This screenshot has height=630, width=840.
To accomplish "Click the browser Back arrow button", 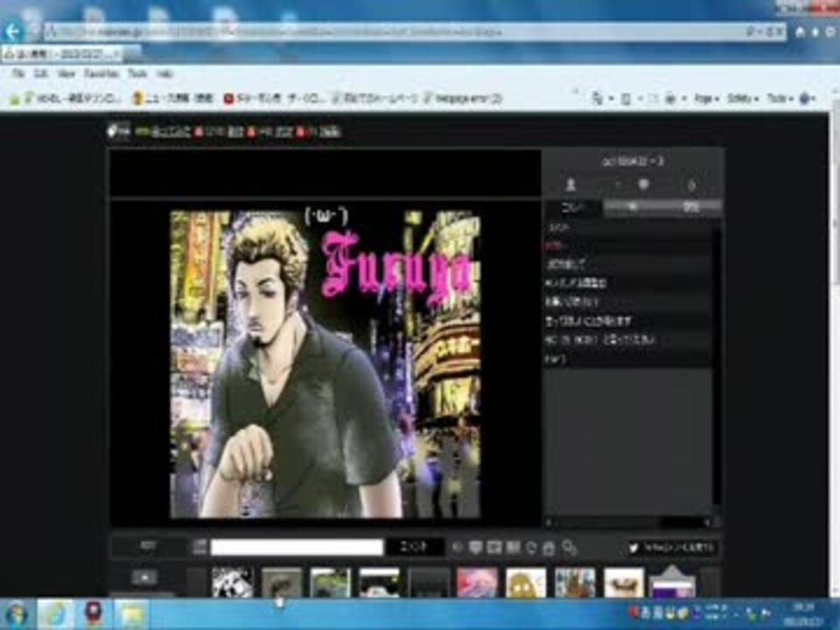I will click(x=12, y=32).
